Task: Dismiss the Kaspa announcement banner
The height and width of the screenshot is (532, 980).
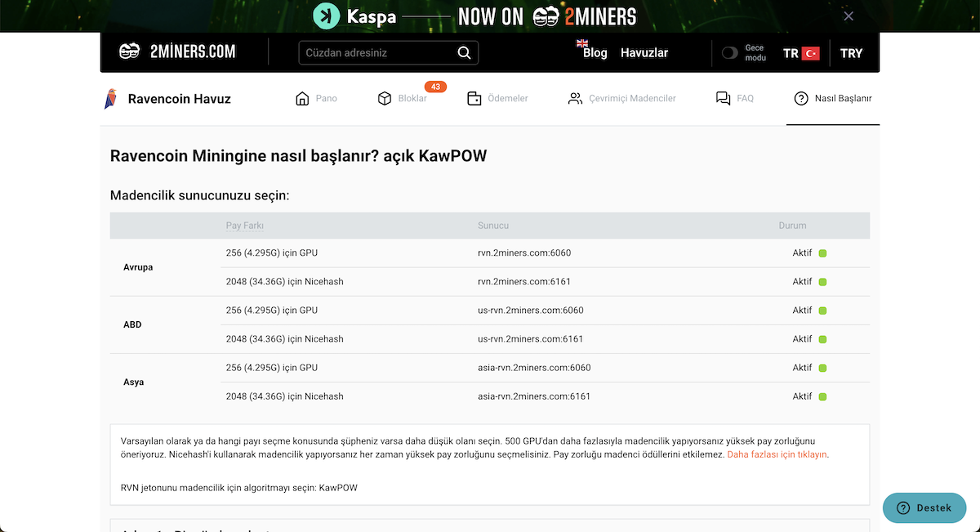Action: coord(848,16)
